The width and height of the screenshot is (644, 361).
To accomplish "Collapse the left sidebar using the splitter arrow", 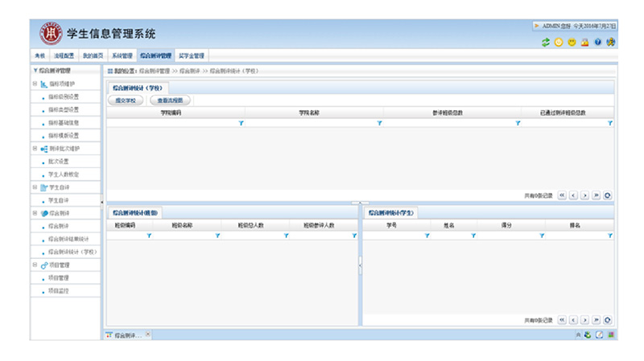I will pyautogui.click(x=101, y=202).
